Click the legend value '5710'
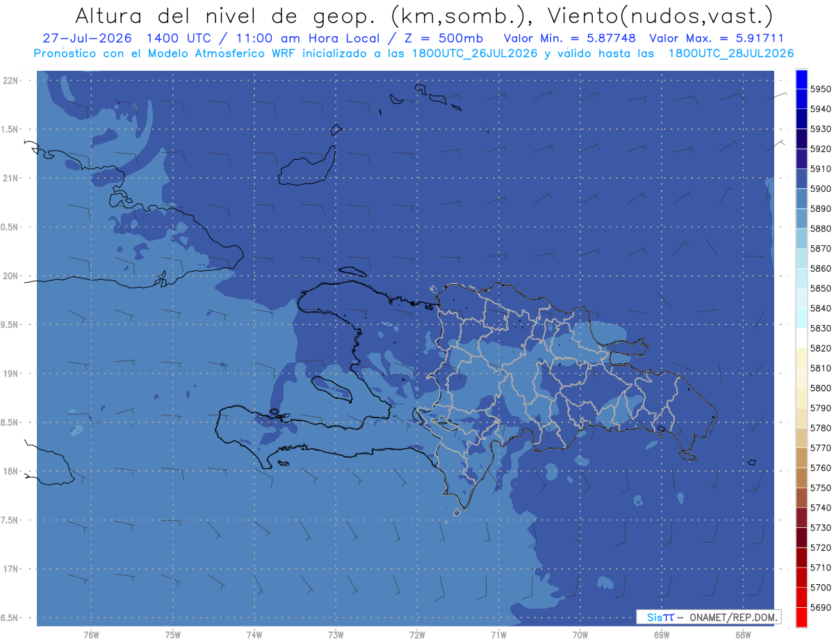This screenshot has width=834, height=644. point(820,568)
